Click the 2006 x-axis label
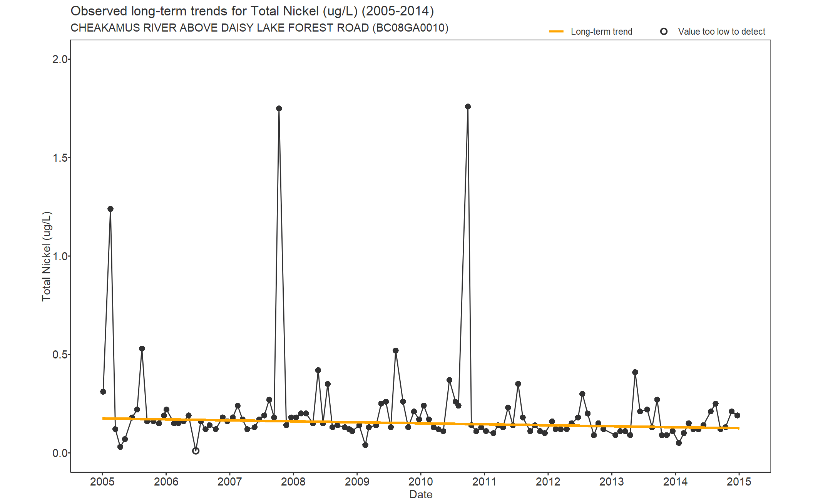 point(166,482)
